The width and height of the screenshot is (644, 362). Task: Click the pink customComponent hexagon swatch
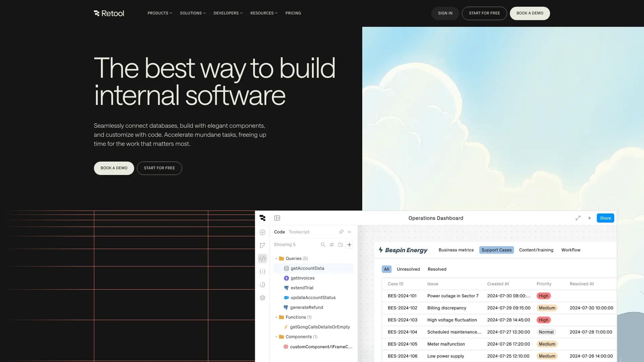[285, 347]
